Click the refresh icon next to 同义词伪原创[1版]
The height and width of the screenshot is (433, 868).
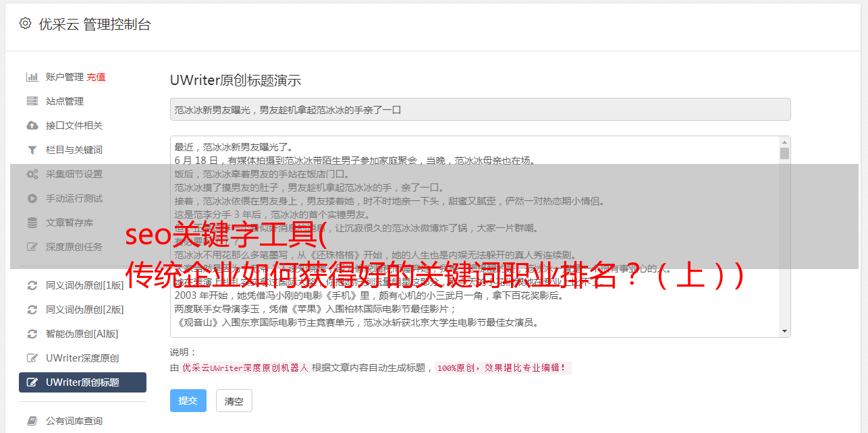point(32,285)
